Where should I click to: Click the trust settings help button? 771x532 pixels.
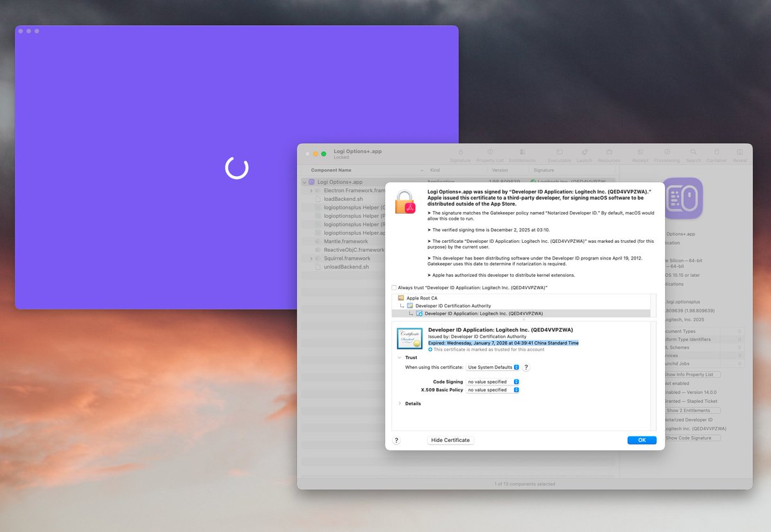526,368
